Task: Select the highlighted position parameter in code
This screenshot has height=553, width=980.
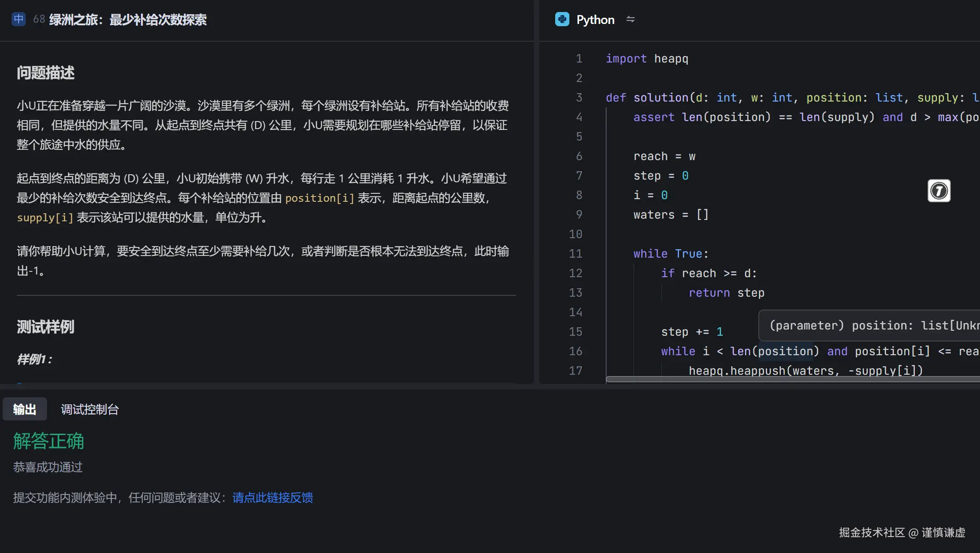Action: tap(785, 351)
